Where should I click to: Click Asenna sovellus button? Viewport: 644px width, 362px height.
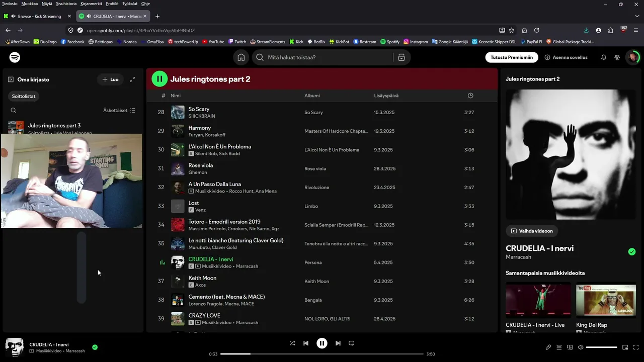coord(566,57)
